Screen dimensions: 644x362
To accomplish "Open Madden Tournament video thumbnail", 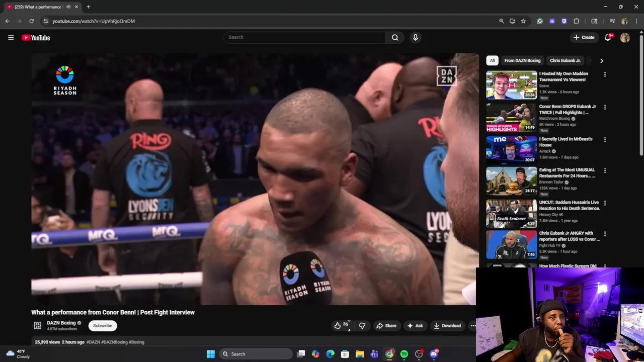I will click(511, 85).
